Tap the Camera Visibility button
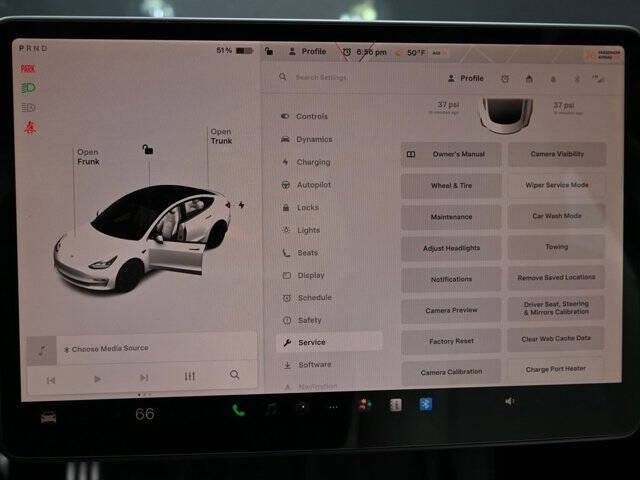 557,154
